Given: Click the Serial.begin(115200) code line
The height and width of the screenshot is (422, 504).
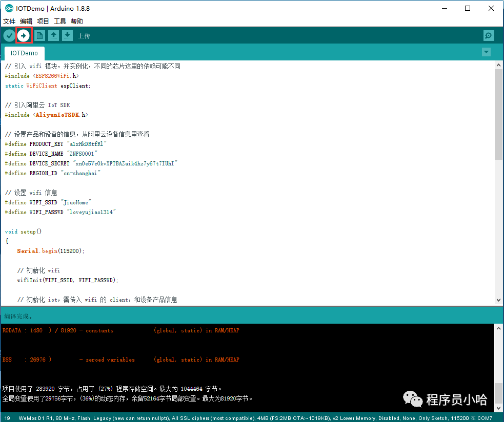Looking at the screenshot, I should 51,251.
